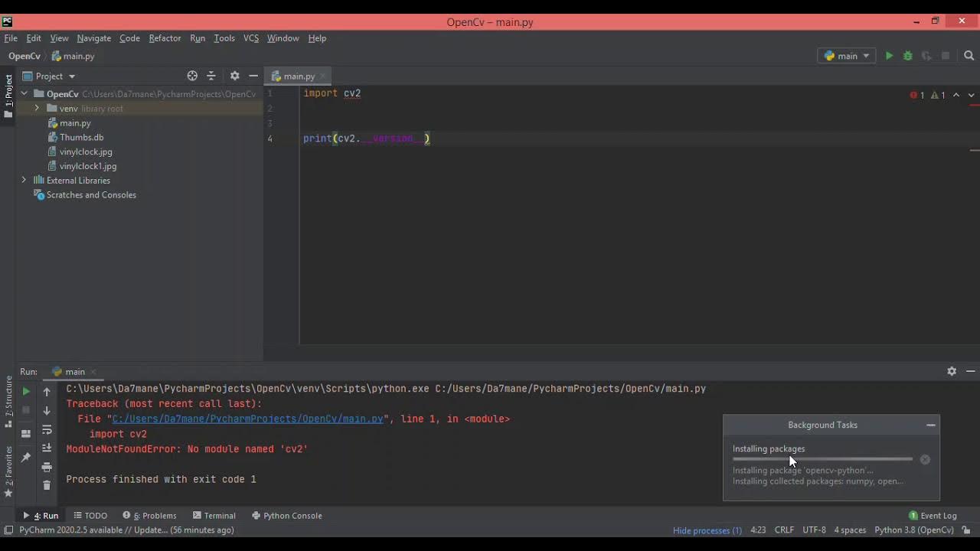Click the up-the-stack-trace arrow
This screenshot has width=980, height=551.
pos(47,392)
